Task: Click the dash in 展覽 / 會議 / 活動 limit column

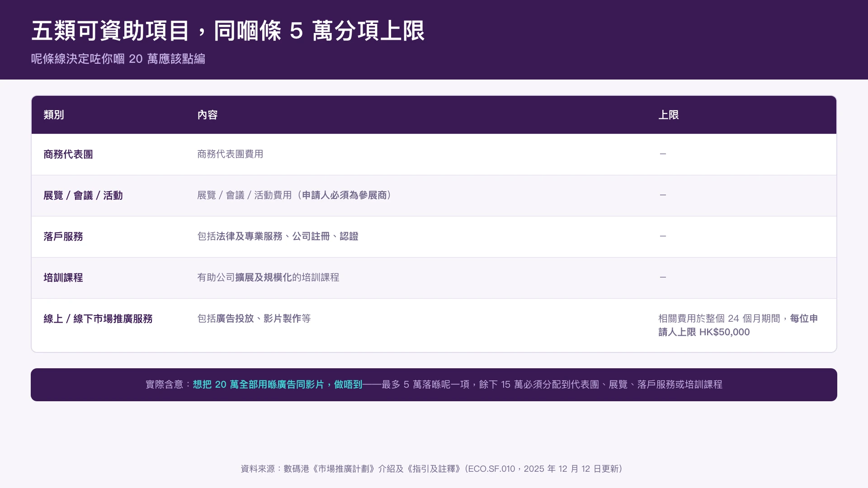Action: [x=663, y=195]
